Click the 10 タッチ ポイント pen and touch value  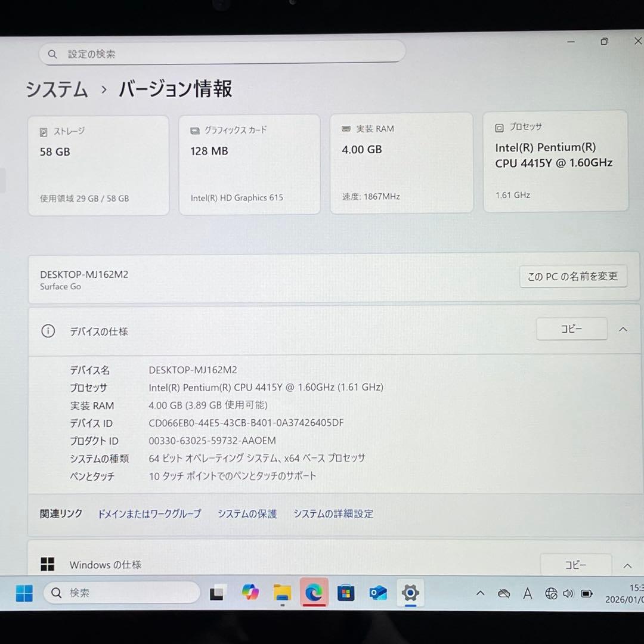pos(233,476)
